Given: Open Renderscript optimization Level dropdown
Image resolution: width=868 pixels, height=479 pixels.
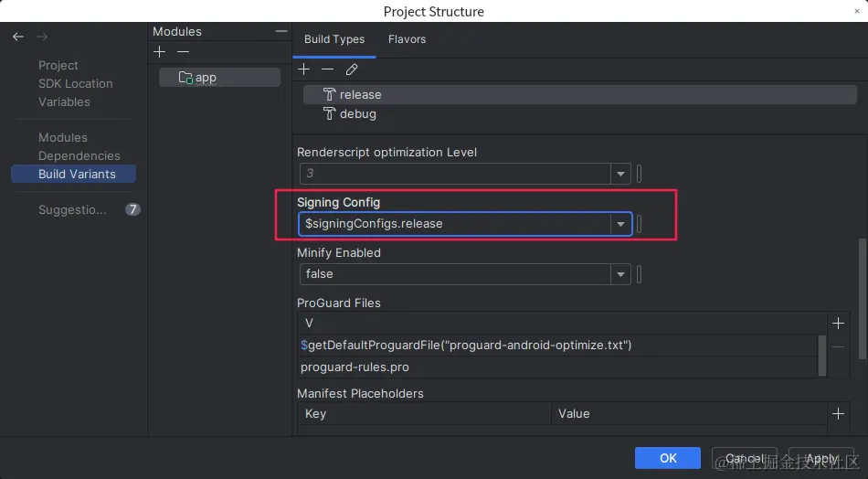Looking at the screenshot, I should click(621, 174).
